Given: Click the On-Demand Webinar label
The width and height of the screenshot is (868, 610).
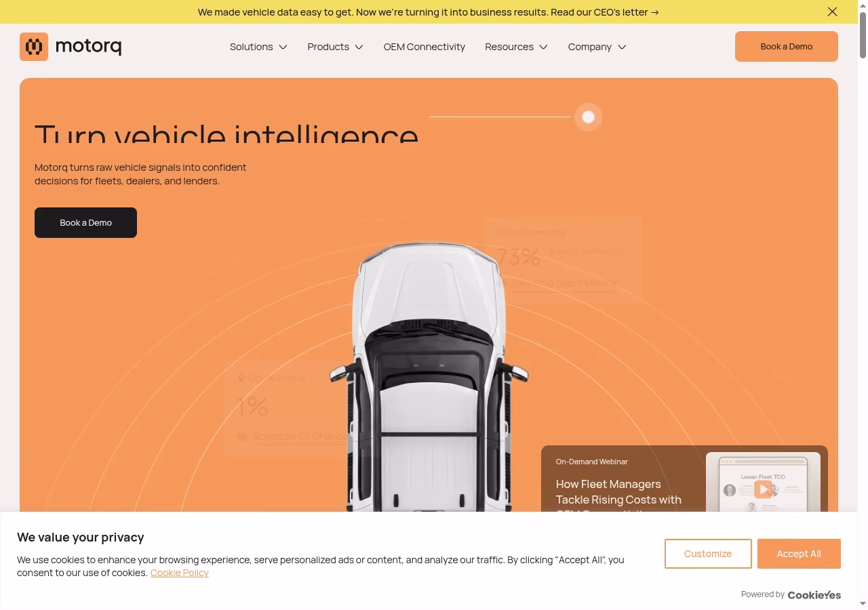Looking at the screenshot, I should pos(592,462).
